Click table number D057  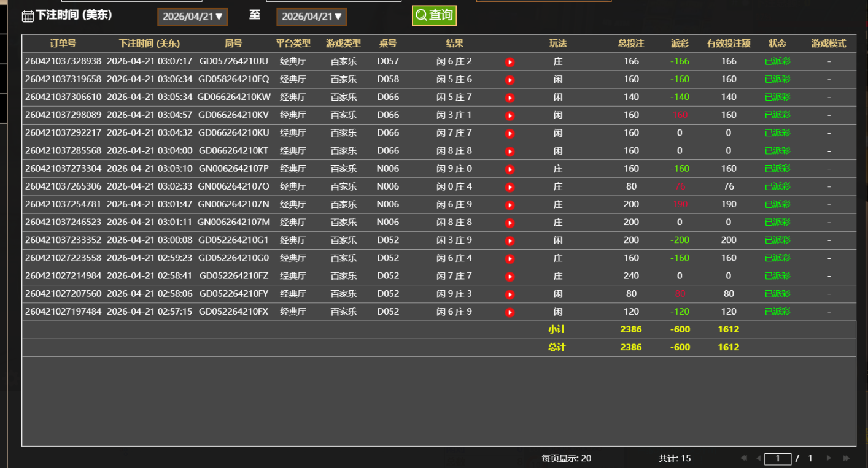pyautogui.click(x=388, y=61)
